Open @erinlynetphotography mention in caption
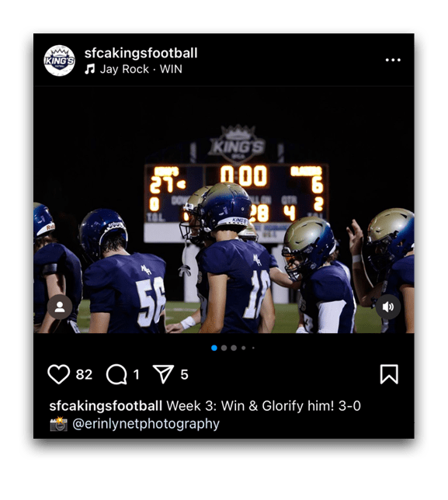448x500 pixels. click(146, 424)
